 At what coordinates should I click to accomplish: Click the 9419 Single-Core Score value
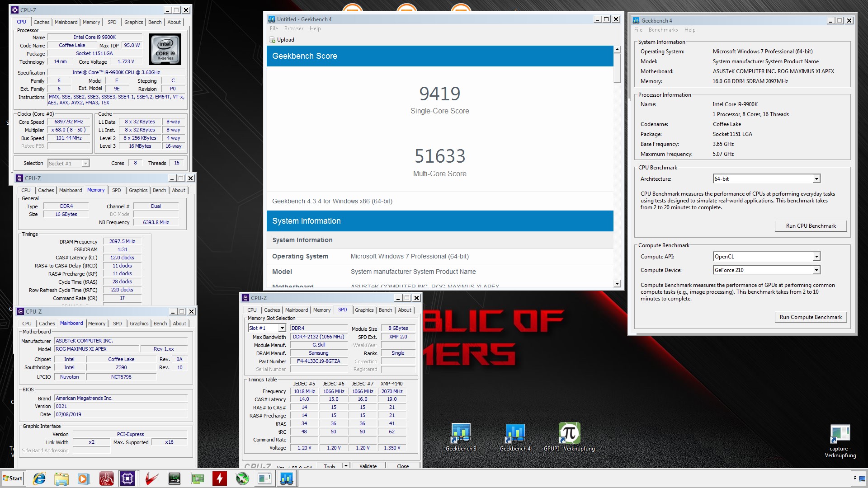439,94
